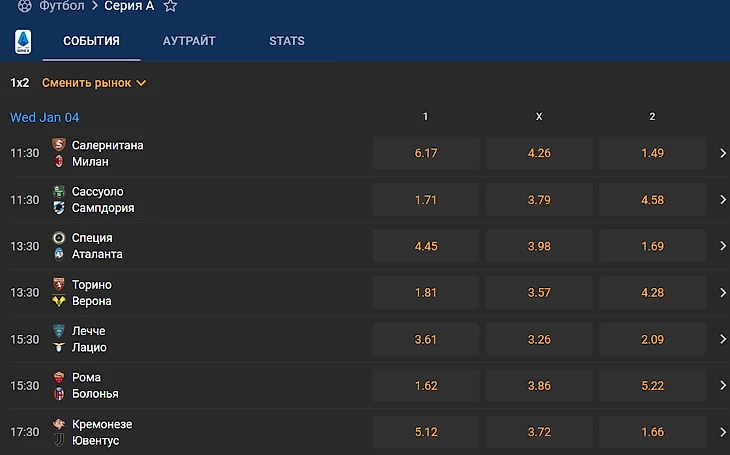Viewport: 730px width, 455px height.
Task: Open the STATS tab
Action: tap(287, 41)
